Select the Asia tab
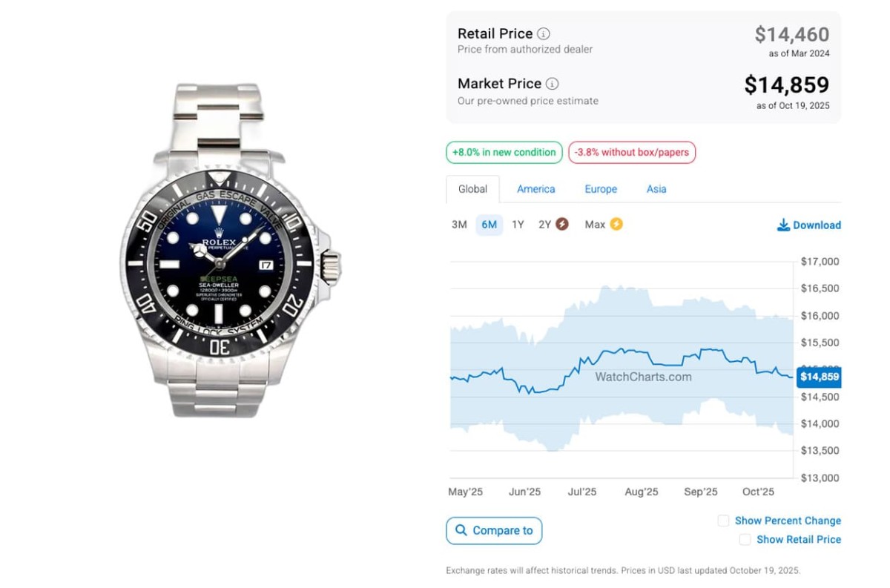The image size is (890, 588). click(656, 189)
